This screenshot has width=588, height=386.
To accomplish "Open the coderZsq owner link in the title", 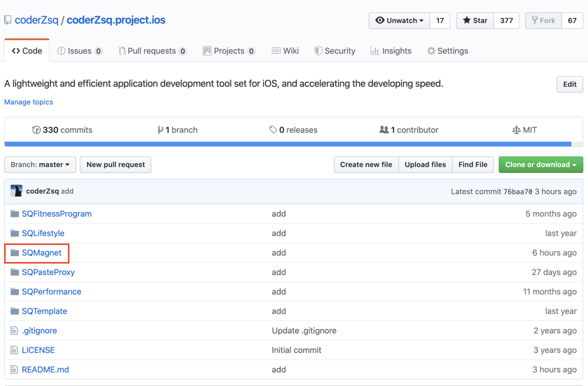I will tap(37, 20).
